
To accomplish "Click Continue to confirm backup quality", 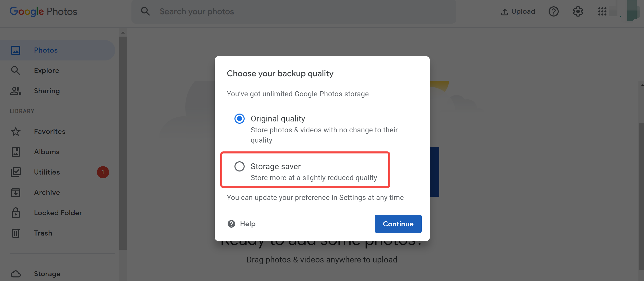I will pyautogui.click(x=398, y=223).
